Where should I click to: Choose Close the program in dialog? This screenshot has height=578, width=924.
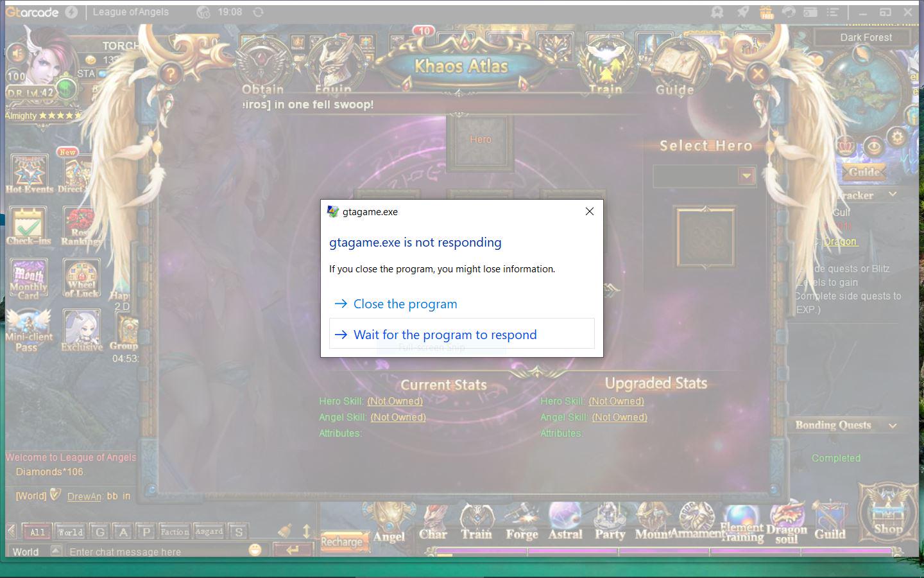461,304
